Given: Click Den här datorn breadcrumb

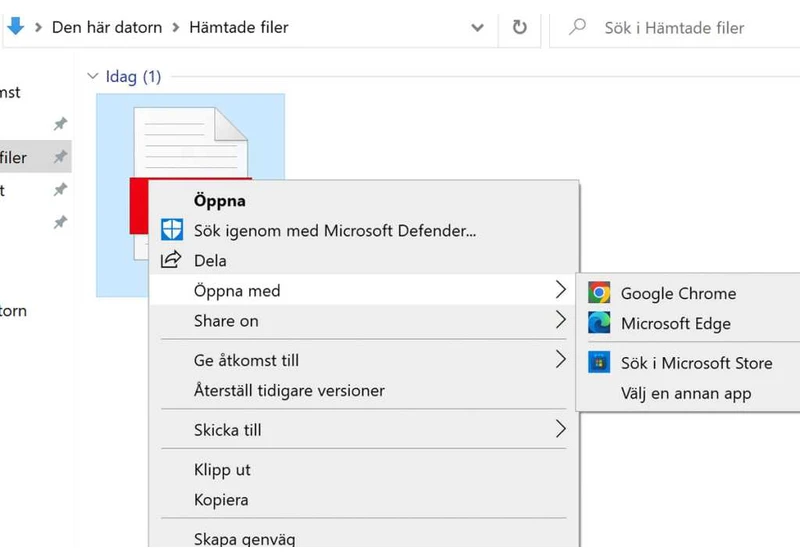Looking at the screenshot, I should click(107, 27).
